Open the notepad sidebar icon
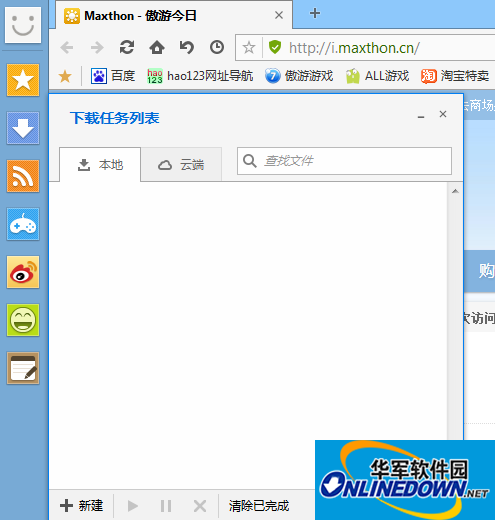Image resolution: width=495 pixels, height=520 pixels. pos(23,368)
